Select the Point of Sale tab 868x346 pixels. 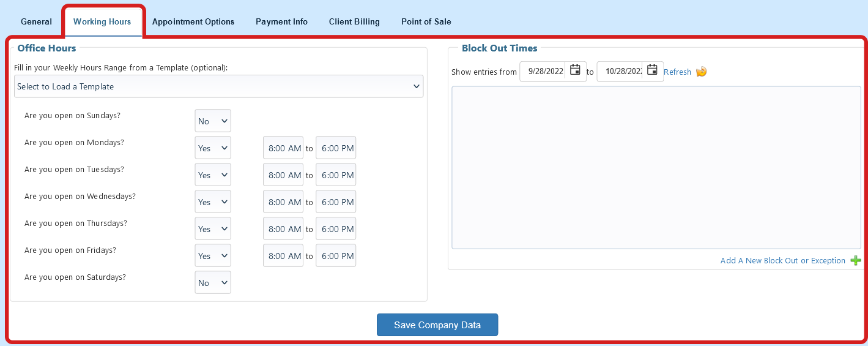426,21
